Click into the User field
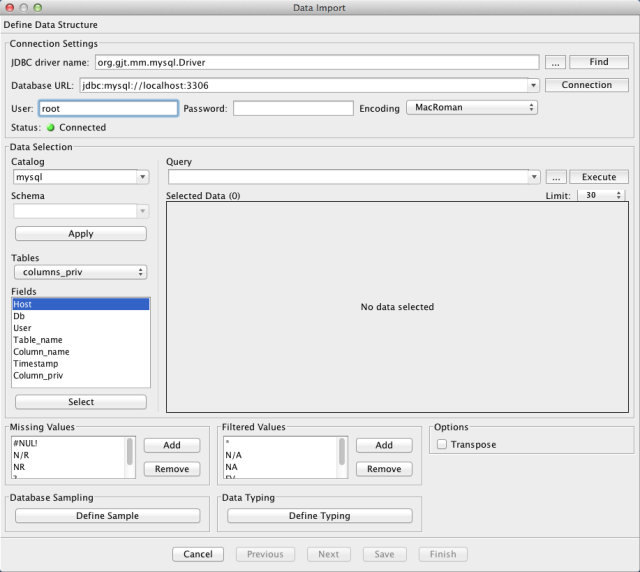The image size is (640, 572). [x=108, y=109]
